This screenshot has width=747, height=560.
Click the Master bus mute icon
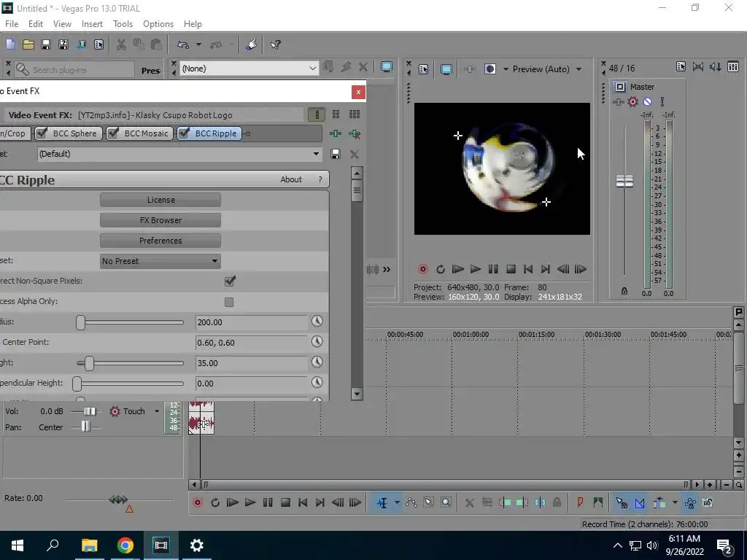[647, 101]
